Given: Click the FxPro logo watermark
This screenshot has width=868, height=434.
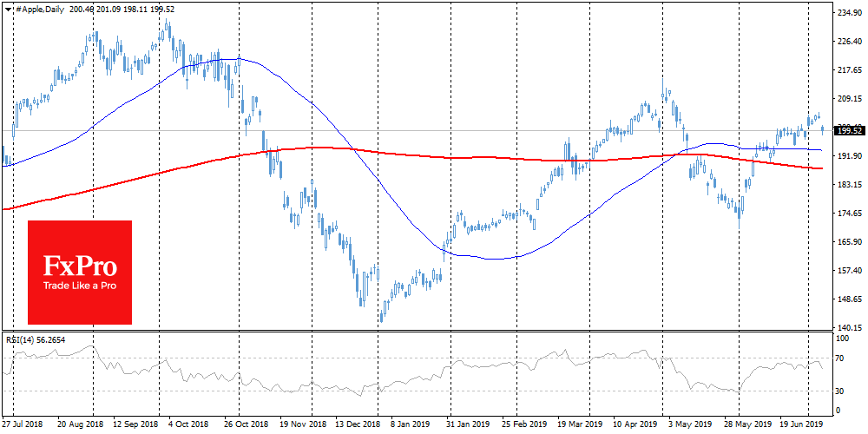Looking at the screenshot, I should (x=80, y=272).
